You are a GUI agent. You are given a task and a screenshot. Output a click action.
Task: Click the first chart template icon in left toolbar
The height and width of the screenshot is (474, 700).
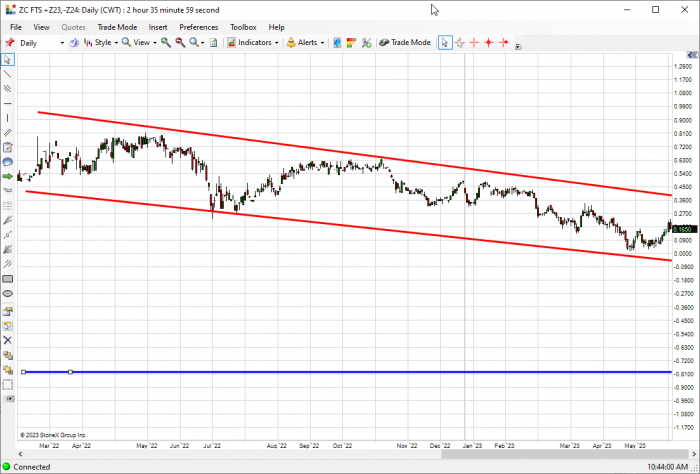8,312
